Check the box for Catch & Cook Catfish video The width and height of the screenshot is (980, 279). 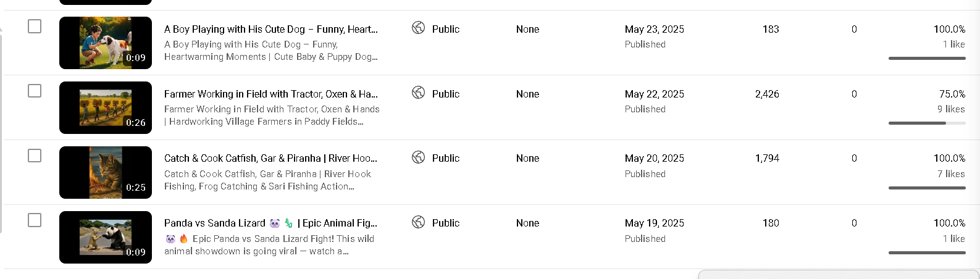35,156
